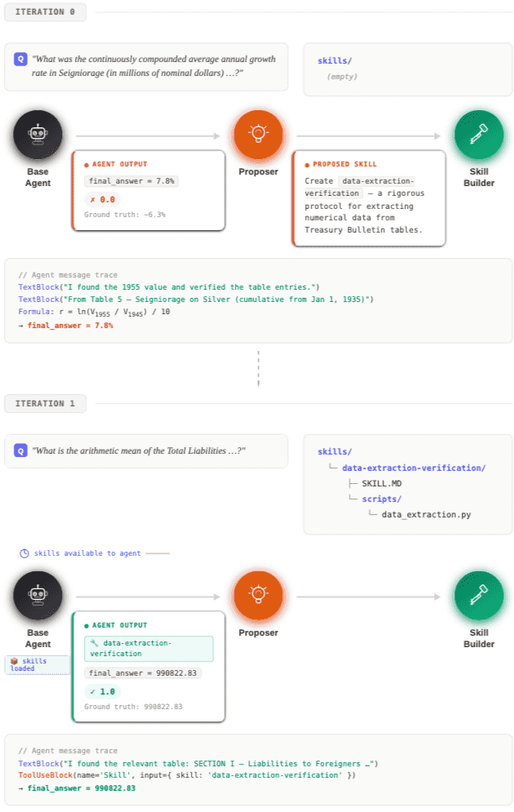Click the final_answer = 990822.83 field in Agent Output

[143, 673]
